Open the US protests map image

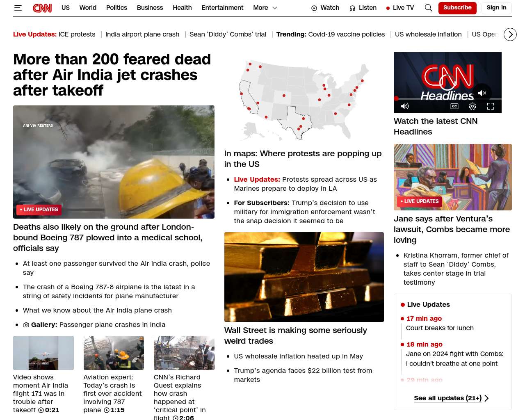pyautogui.click(x=304, y=100)
